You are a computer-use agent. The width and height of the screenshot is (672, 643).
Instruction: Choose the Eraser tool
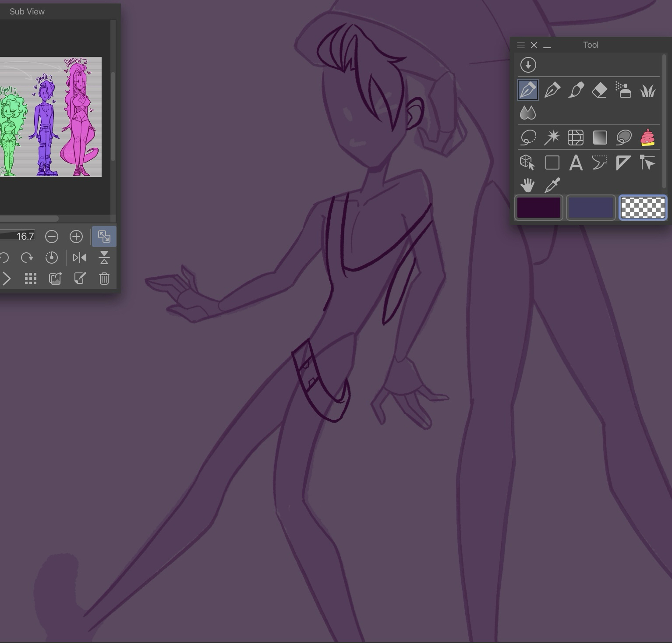click(x=599, y=90)
